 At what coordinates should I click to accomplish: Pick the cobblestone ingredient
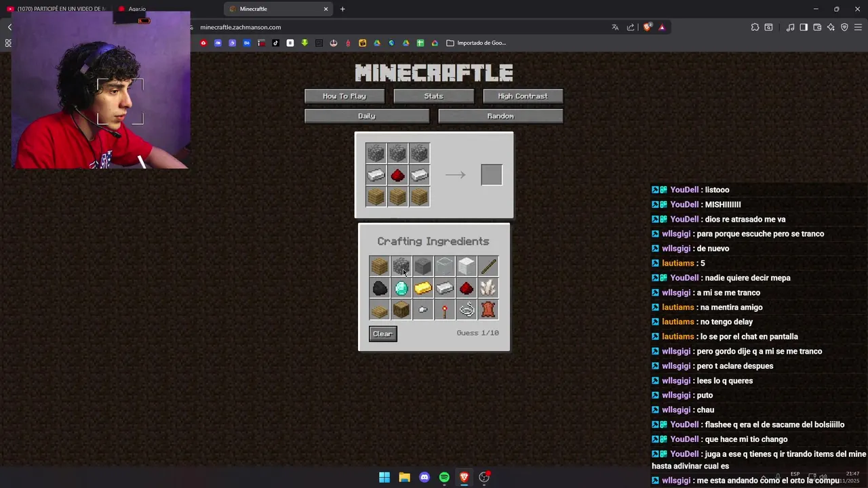(x=401, y=266)
